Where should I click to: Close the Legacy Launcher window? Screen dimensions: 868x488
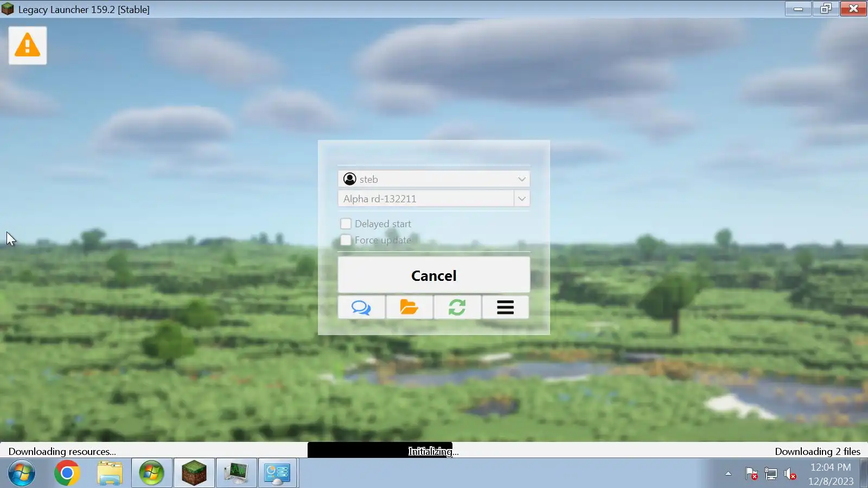853,8
